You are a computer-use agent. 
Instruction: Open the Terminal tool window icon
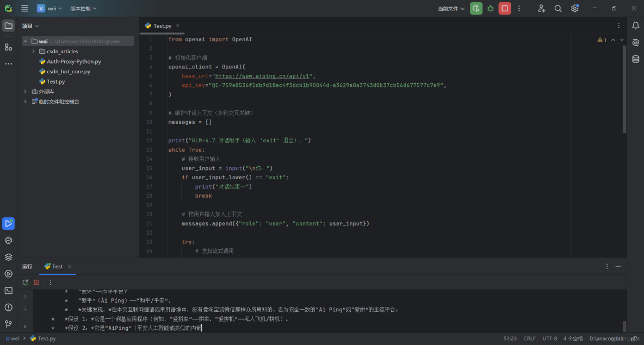pos(8,291)
